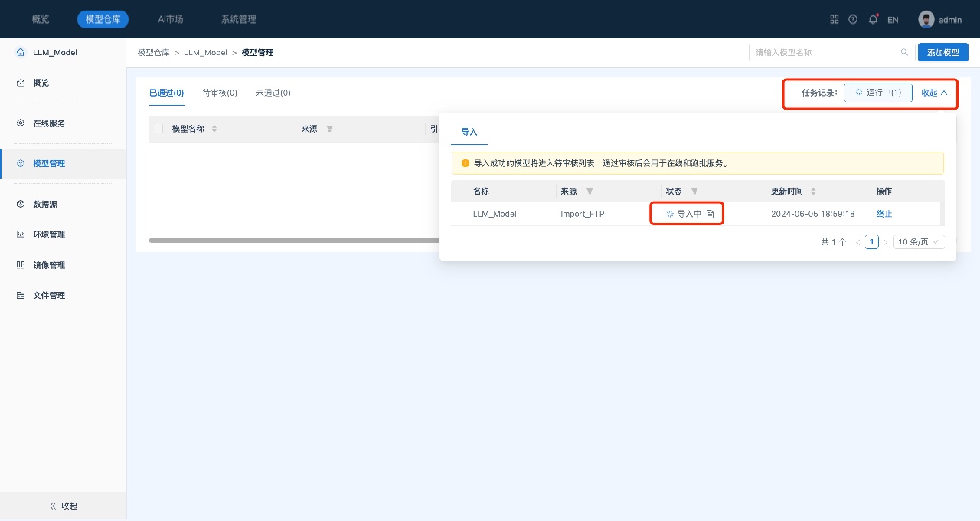Open 镜像管理 in the sidebar
980x521 pixels.
coord(49,265)
